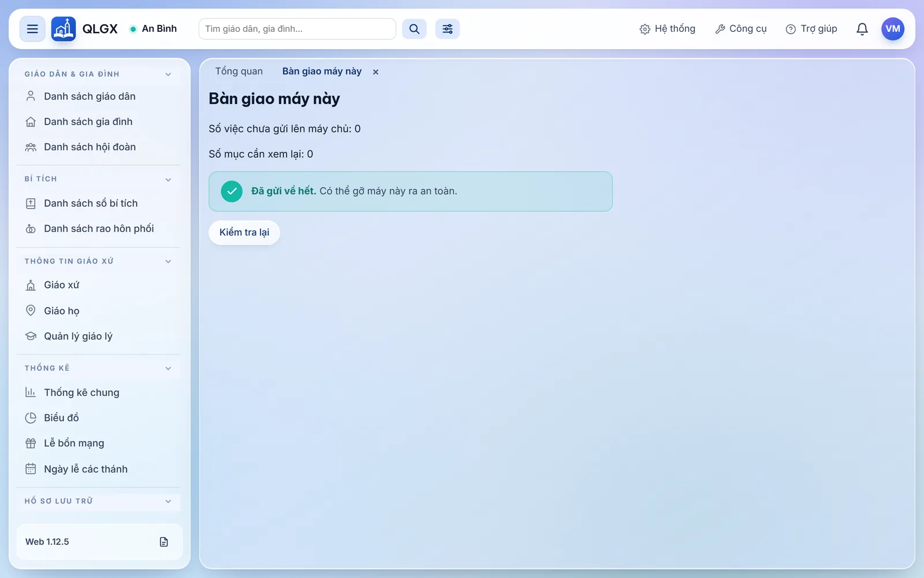Collapse the Thống kê section
Viewport: 924px width, 578px height.
(x=99, y=368)
